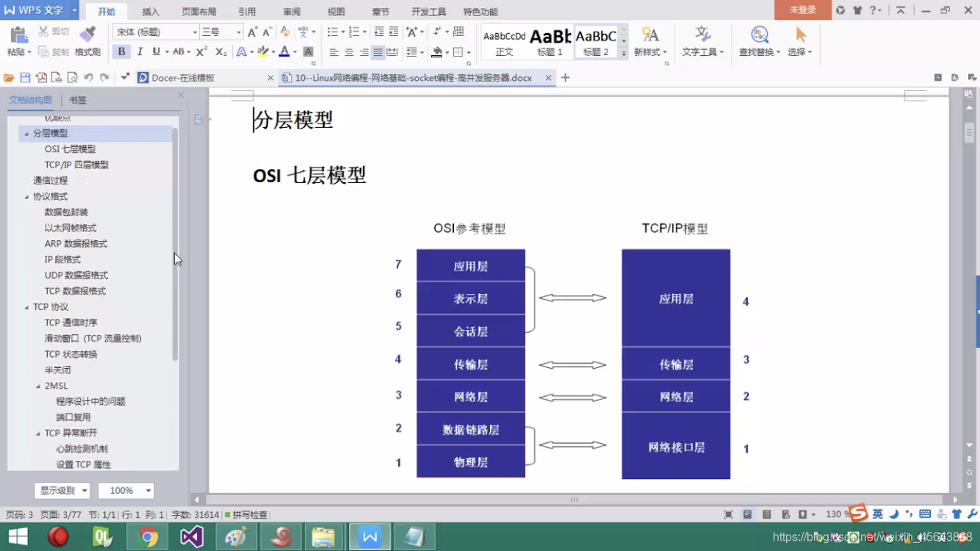Click the Format Painter (格式刷) brush
This screenshot has width=980, height=551.
tap(87, 35)
